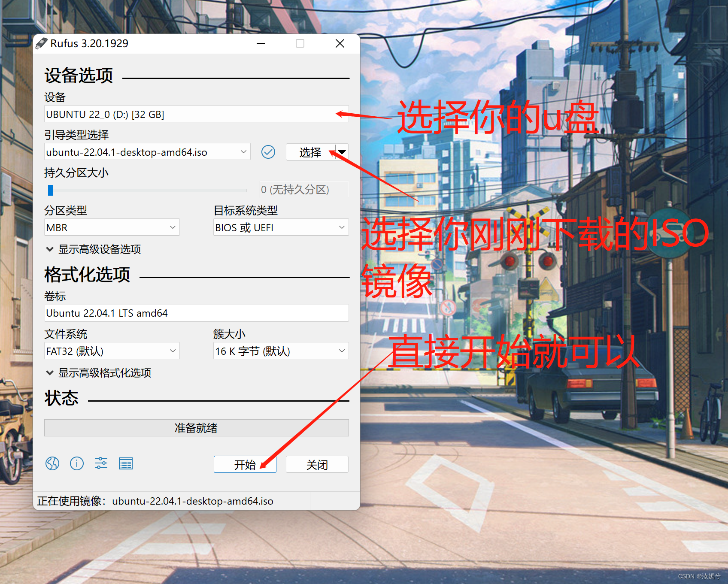Viewport: 728px width, 584px height.
Task: Click the Rufus USB drive title icon
Action: (41, 43)
